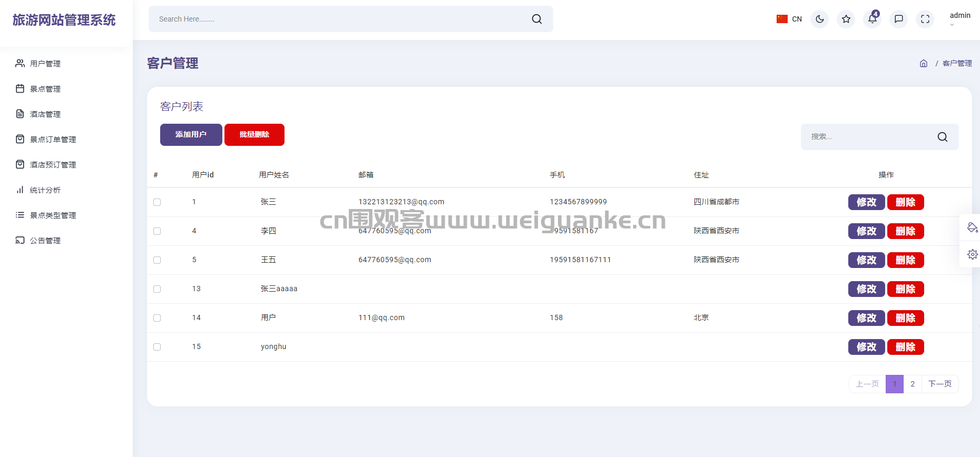Check the checkbox for user 张三
Viewport: 980px width, 457px height.
click(x=157, y=202)
